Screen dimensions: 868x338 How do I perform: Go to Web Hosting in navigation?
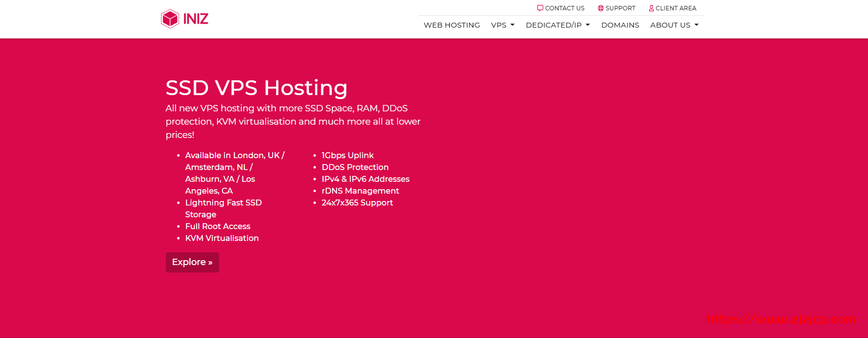click(452, 25)
